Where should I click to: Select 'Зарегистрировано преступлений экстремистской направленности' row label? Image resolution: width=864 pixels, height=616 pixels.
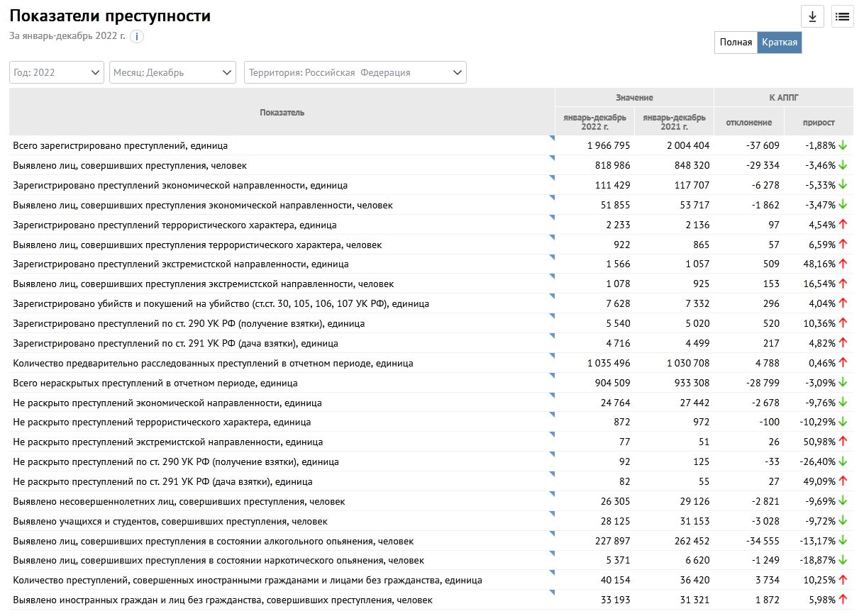181,264
